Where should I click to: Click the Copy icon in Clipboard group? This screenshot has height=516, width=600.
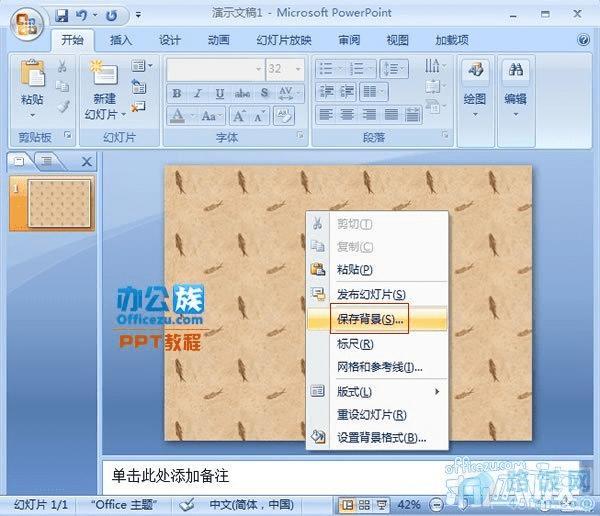point(62,87)
